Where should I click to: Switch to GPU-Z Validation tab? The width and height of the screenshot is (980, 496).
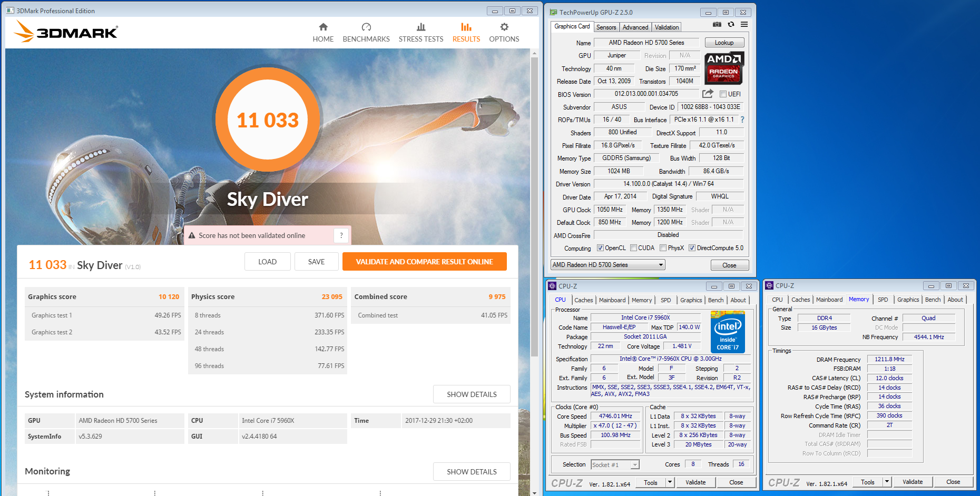667,27
